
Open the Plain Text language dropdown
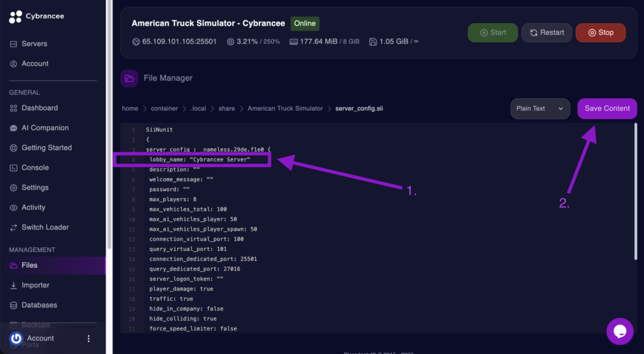click(540, 108)
